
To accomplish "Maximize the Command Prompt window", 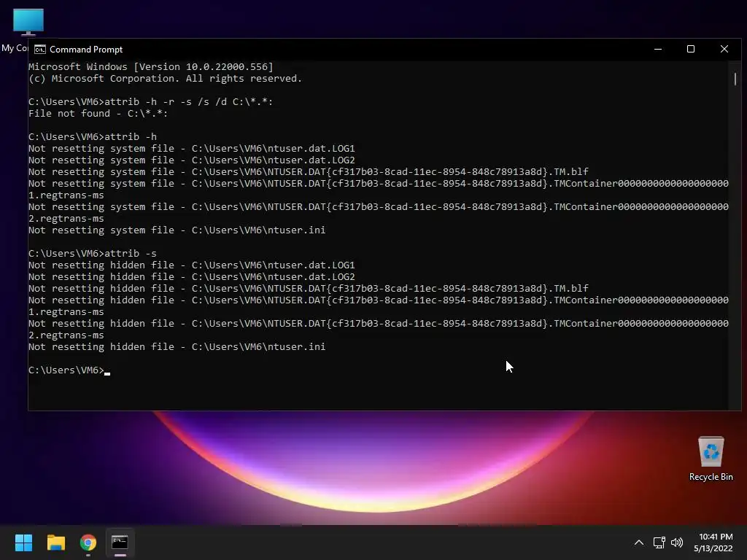I will pyautogui.click(x=691, y=49).
